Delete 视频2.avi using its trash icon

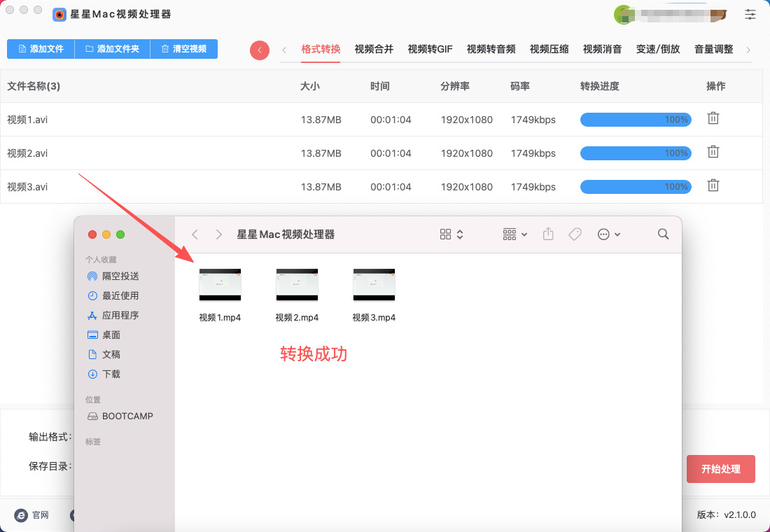(x=713, y=152)
